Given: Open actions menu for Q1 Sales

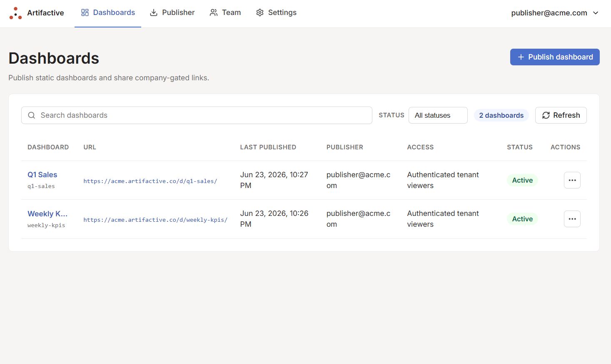Looking at the screenshot, I should pyautogui.click(x=572, y=180).
